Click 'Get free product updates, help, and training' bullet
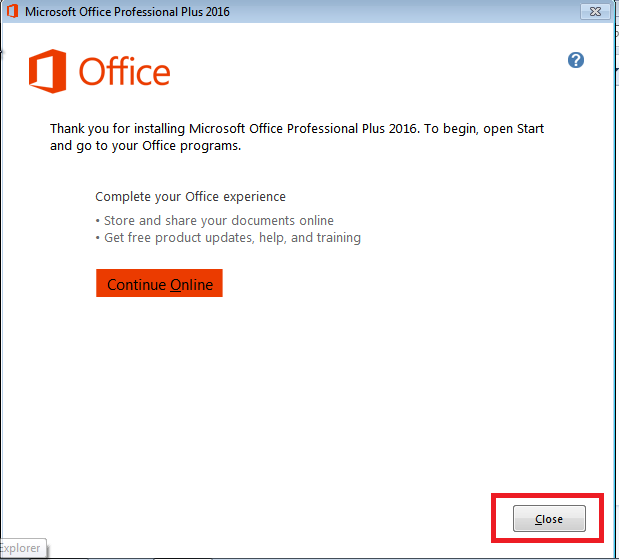 232,238
